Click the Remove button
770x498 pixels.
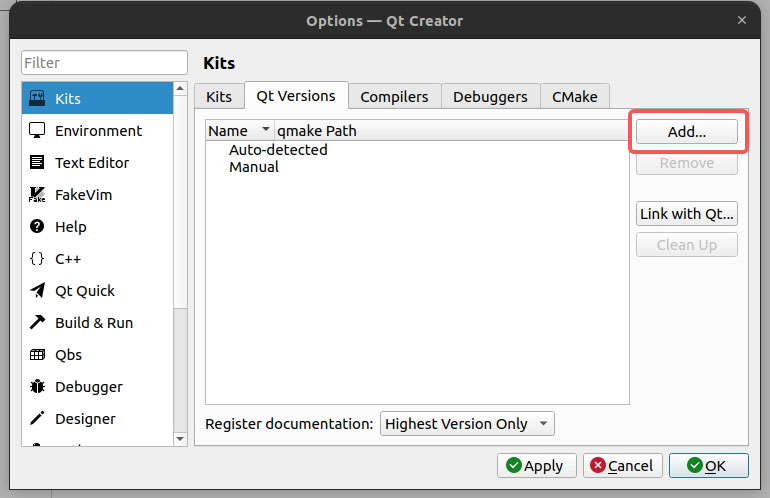(x=687, y=163)
